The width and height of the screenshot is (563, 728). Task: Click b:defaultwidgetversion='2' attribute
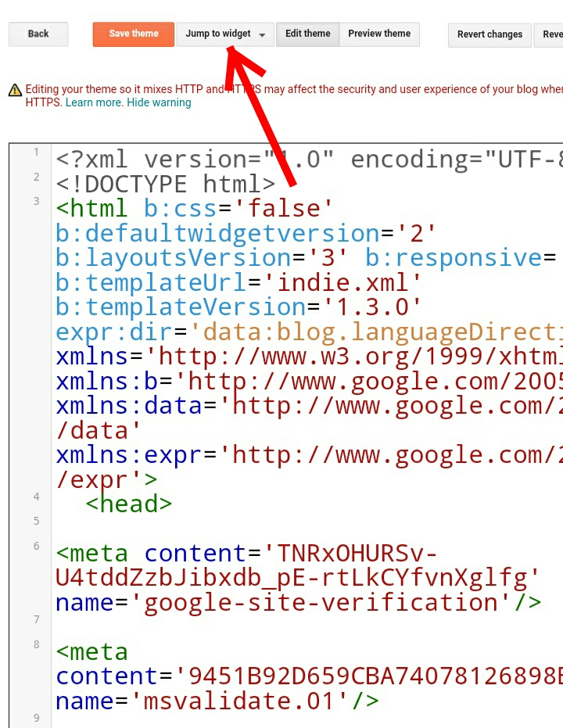coord(246,234)
